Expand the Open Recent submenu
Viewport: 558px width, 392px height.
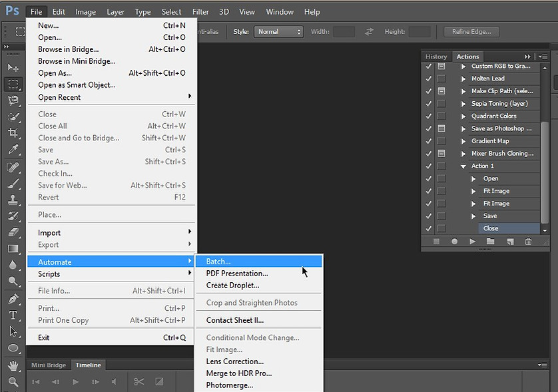click(111, 97)
